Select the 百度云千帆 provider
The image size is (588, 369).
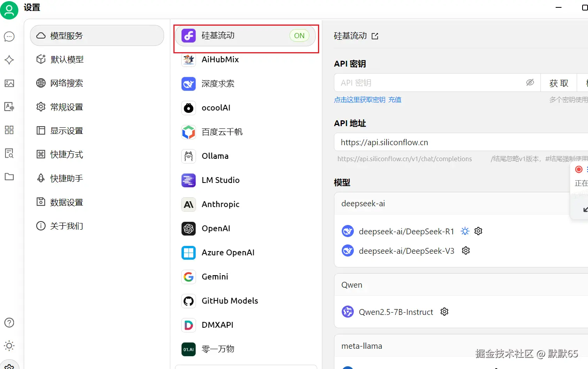[245, 132]
